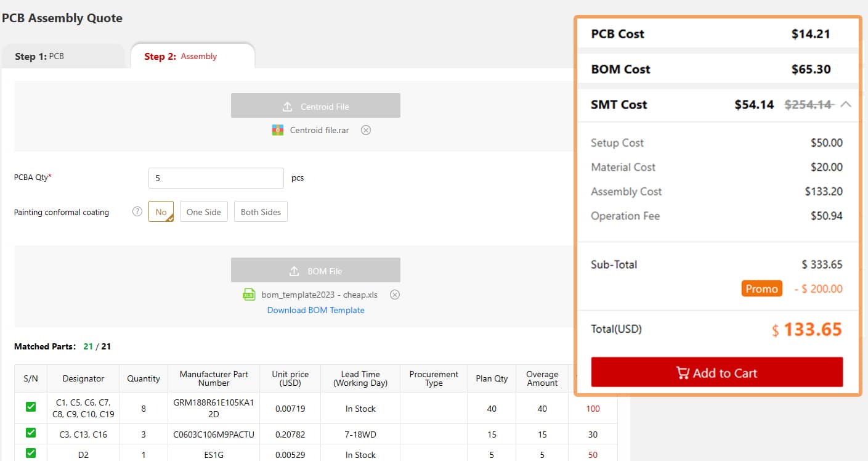Open the Download BOM Template link
Image resolution: width=868 pixels, height=461 pixels.
pyautogui.click(x=315, y=310)
